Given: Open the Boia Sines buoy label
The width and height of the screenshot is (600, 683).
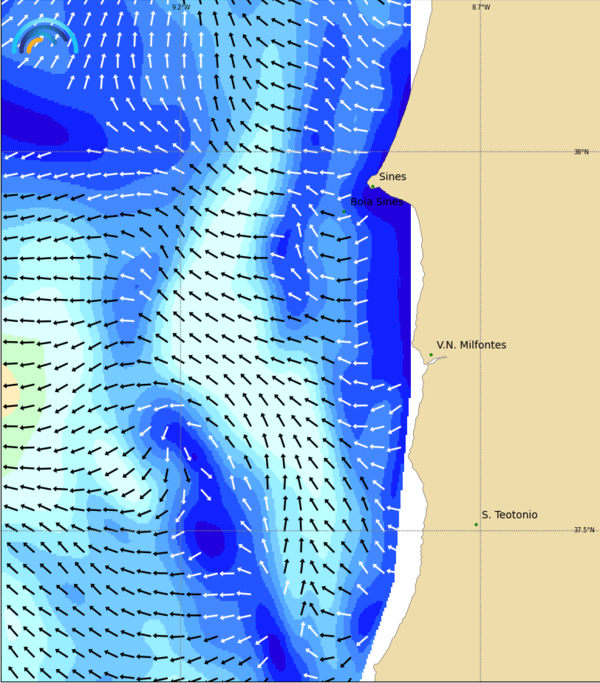Looking at the screenshot, I should tap(377, 201).
